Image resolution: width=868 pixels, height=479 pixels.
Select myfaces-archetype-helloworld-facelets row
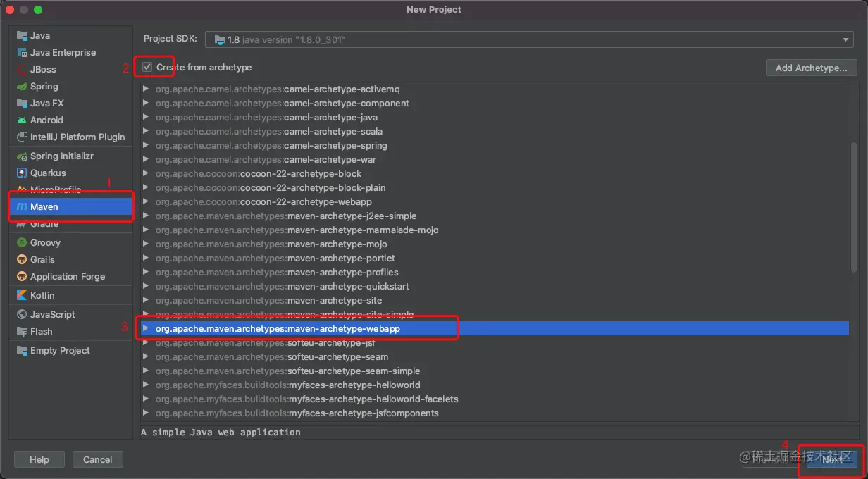(494, 399)
